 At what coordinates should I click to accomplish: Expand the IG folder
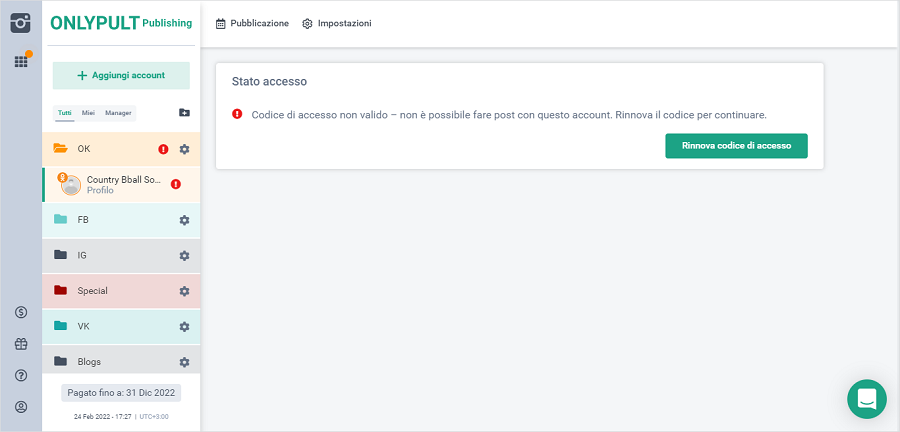[82, 255]
